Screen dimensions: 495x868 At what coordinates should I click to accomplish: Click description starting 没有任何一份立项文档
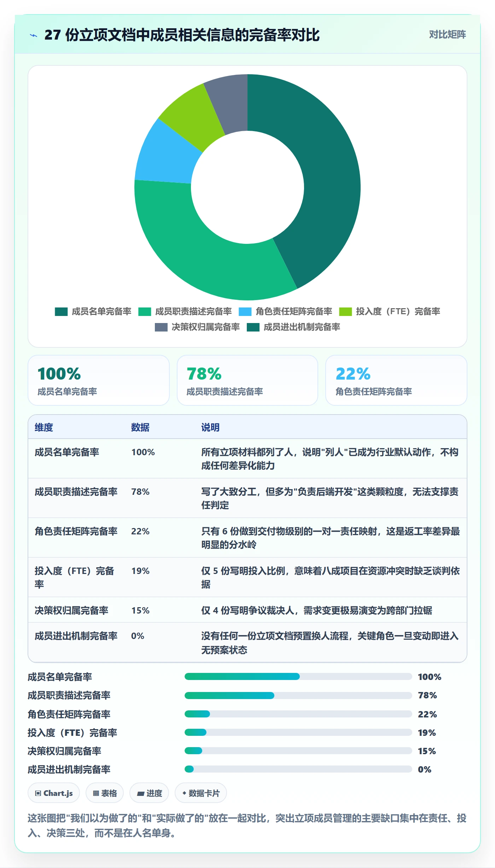(x=330, y=643)
